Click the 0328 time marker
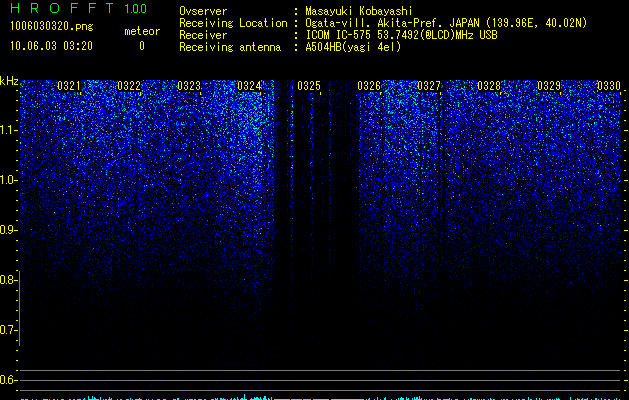 point(489,86)
